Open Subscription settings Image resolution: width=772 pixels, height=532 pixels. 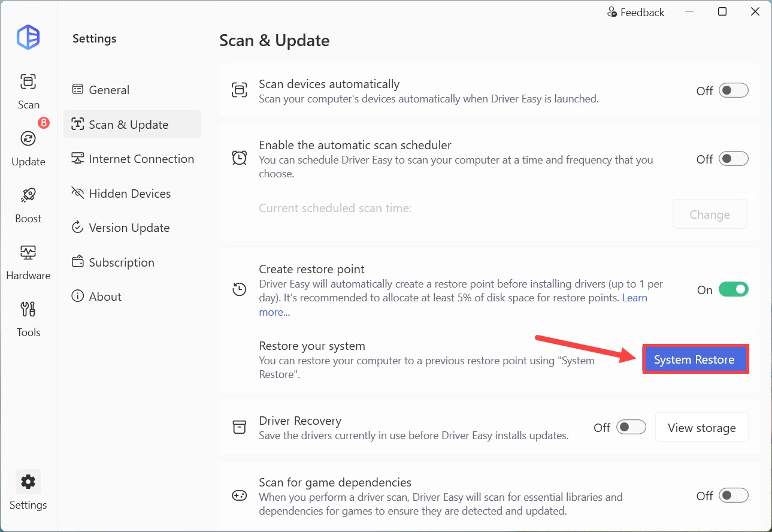tap(132, 262)
